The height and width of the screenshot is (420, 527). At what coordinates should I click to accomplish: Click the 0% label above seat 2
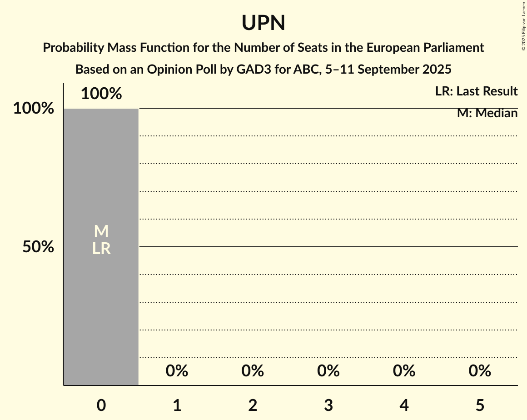pos(253,371)
